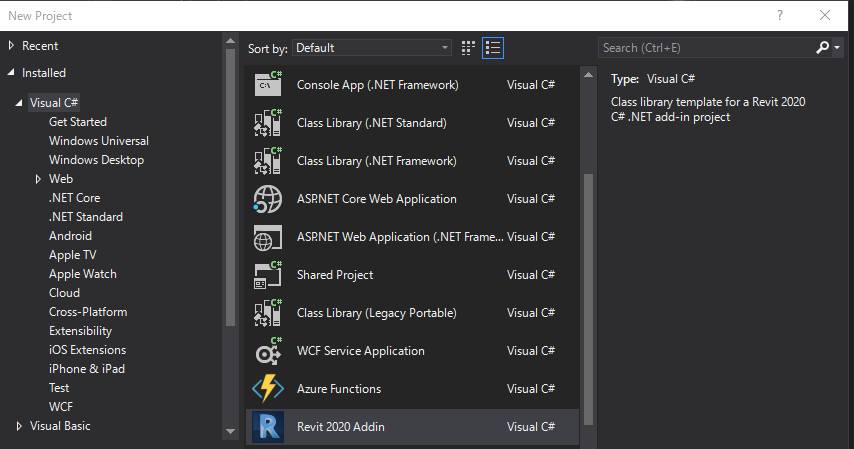854x449 pixels.
Task: Choose Shared Project template name
Action: coord(335,275)
